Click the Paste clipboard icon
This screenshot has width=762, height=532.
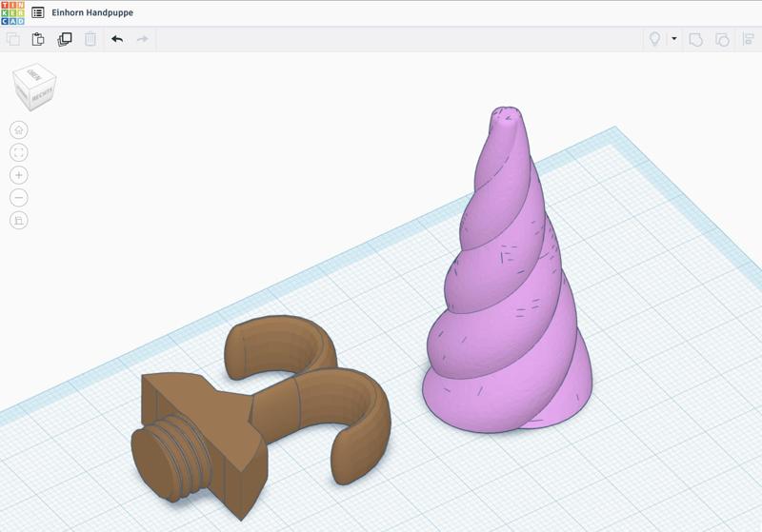pos(38,39)
